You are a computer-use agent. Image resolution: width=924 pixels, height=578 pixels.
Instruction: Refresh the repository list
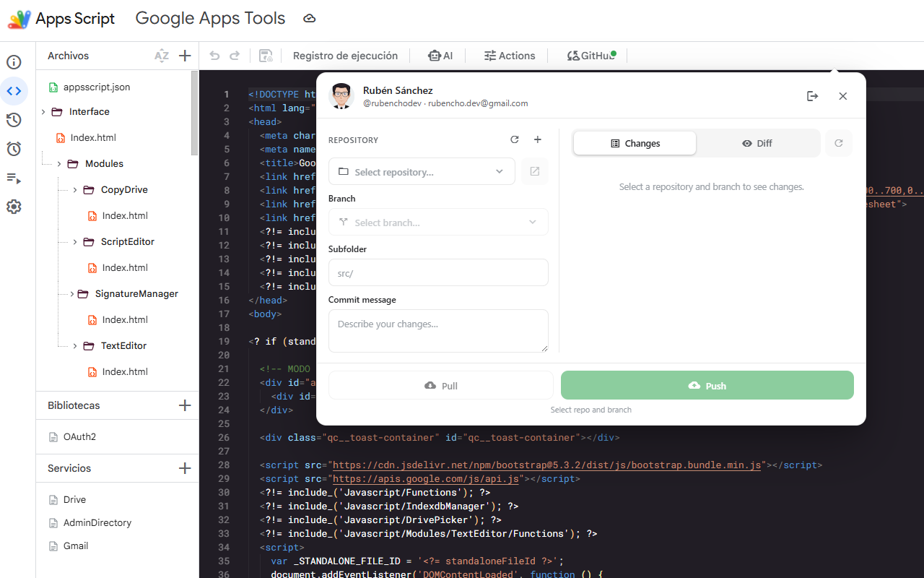point(515,139)
